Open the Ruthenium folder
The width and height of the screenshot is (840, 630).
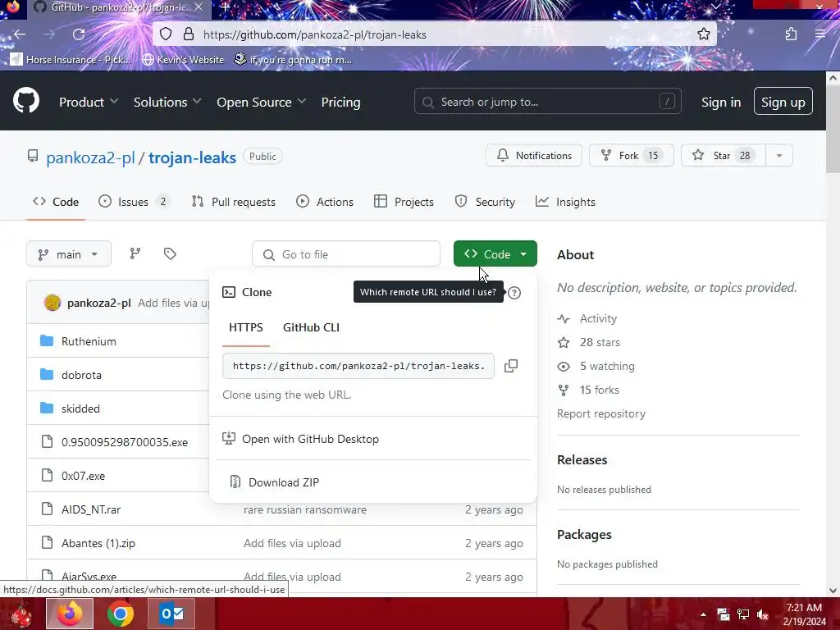[89, 341]
